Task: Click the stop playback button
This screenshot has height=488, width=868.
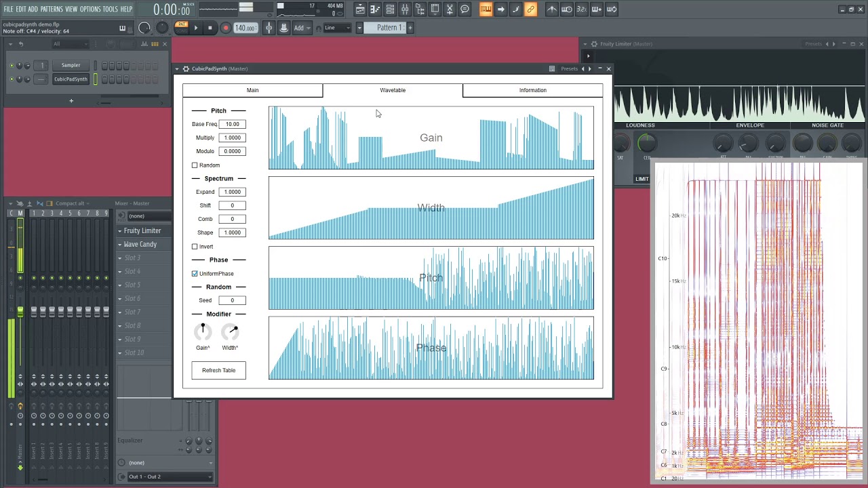Action: pos(210,28)
